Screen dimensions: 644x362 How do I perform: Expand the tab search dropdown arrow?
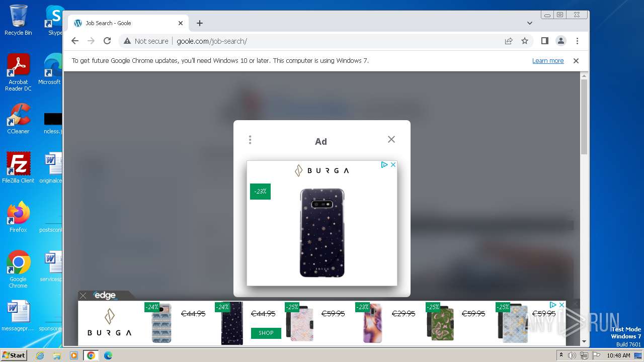(x=529, y=23)
